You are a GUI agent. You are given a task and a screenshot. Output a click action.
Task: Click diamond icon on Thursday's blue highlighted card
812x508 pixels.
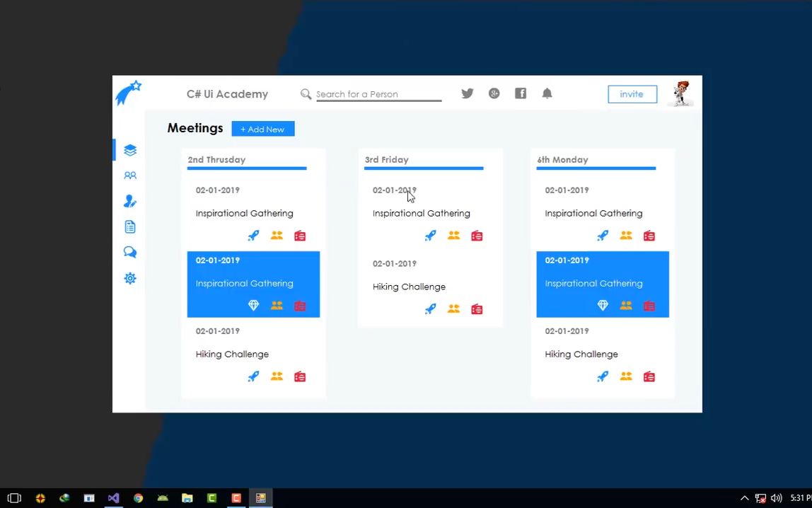tap(253, 306)
